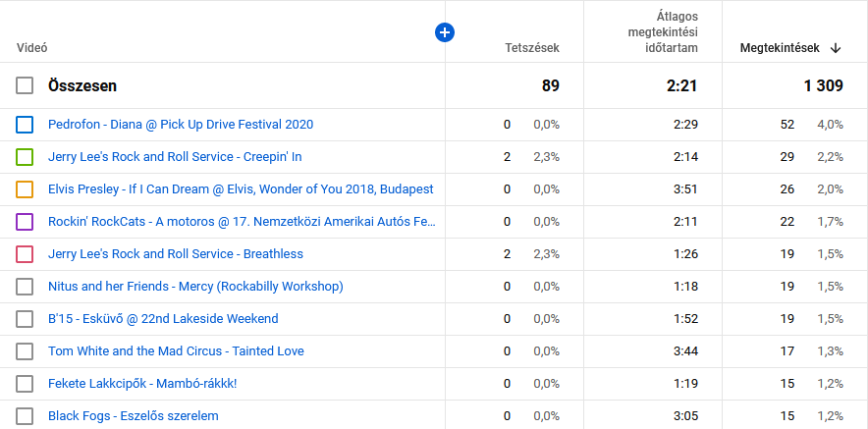Toggle the pink checkbox for Breathless video
This screenshot has height=429, width=868.
pyautogui.click(x=25, y=254)
